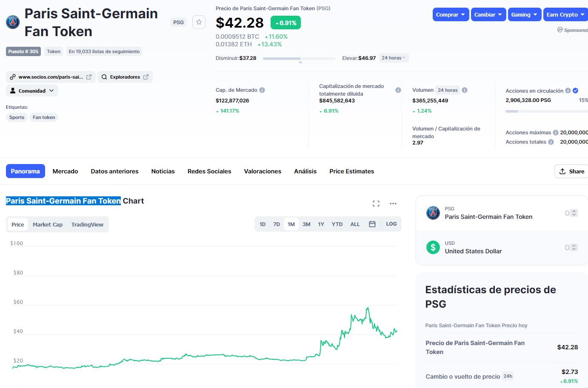Click the blue verified badge for circulating supply
The width and height of the screenshot is (588, 388).
(575, 91)
